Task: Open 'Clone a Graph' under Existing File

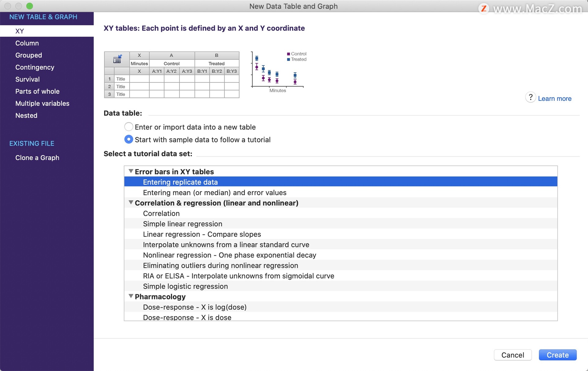Action: [37, 157]
